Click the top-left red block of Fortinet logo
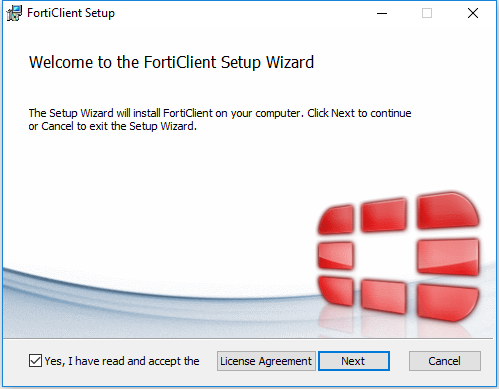Viewport: 499px width, 389px height. coord(336,220)
